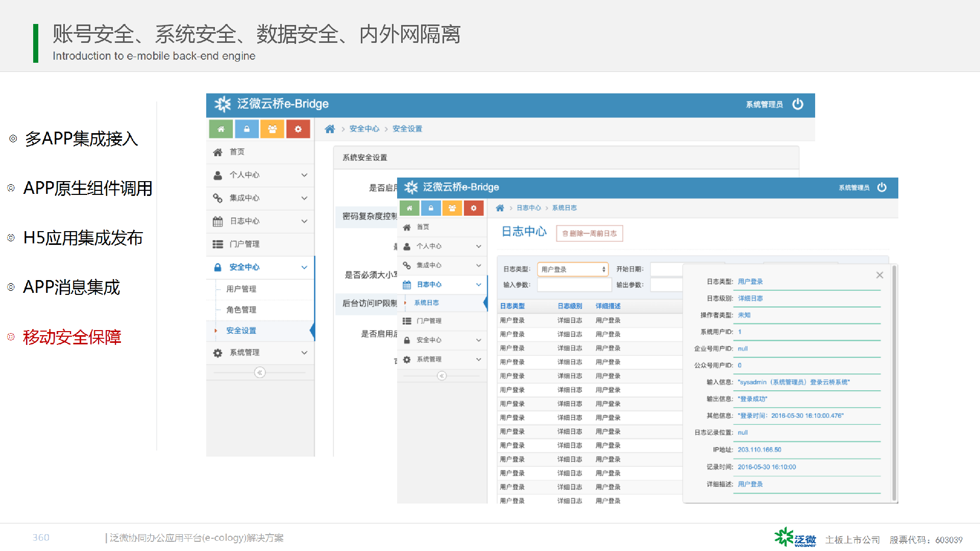Click 日志中心 breadcrumb in front window

529,208
